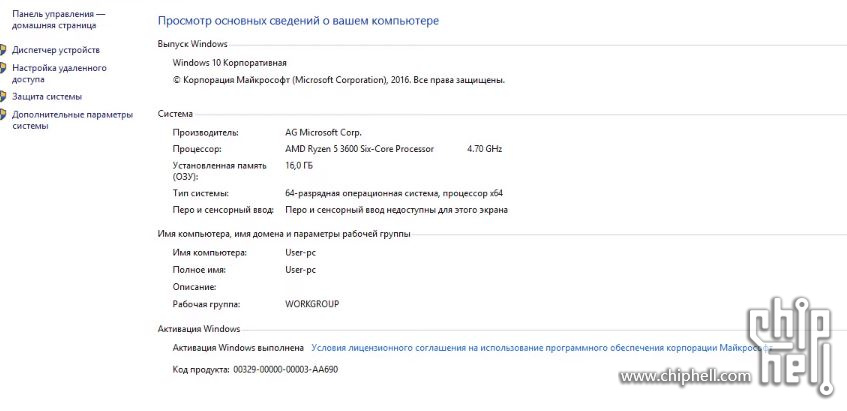Click shield icon beside Защита системы
The width and height of the screenshot is (847, 411).
click(3, 97)
